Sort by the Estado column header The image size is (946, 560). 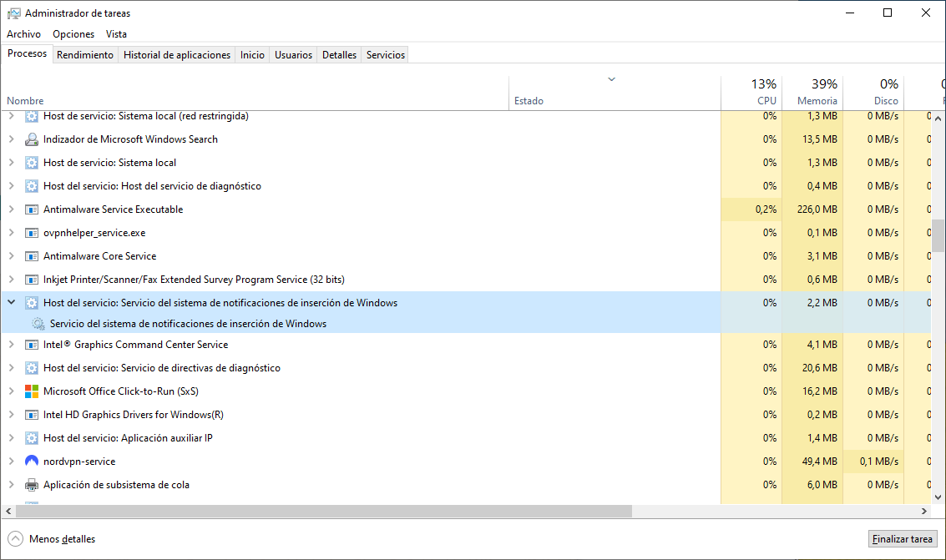615,93
